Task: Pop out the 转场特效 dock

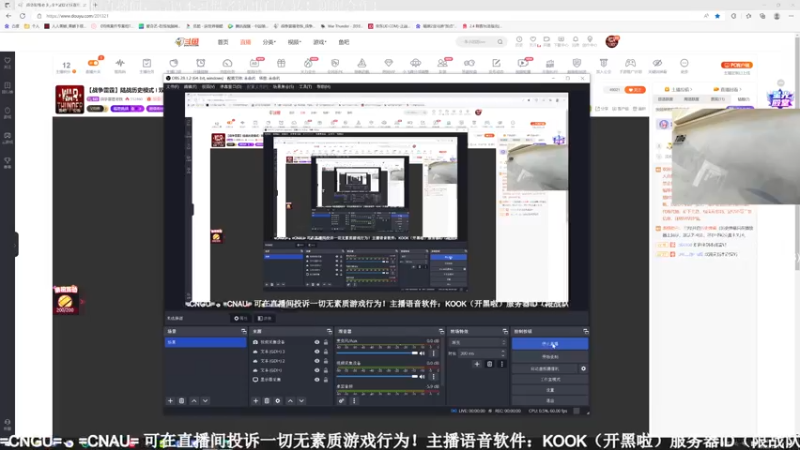Action: 505,332
